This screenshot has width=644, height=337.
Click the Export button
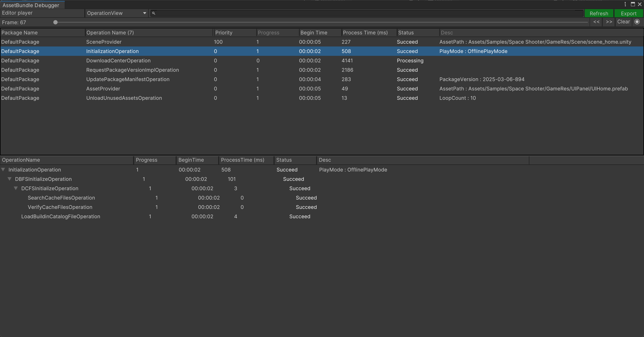click(x=629, y=13)
